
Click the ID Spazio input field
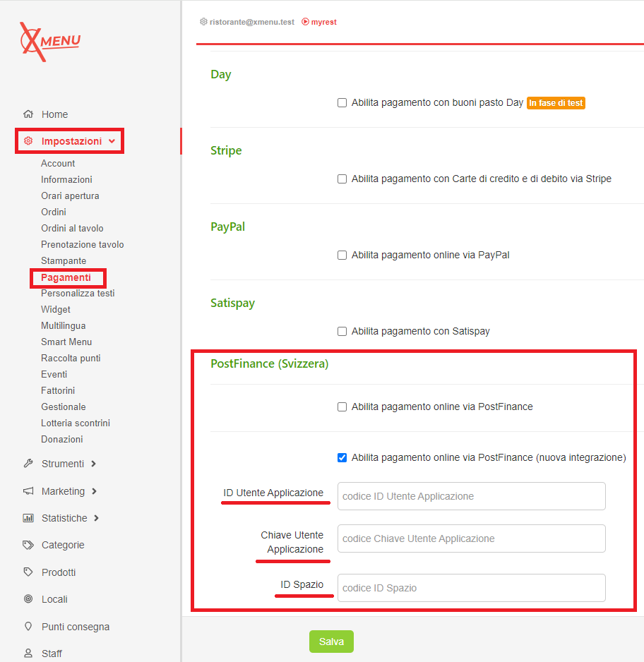471,588
